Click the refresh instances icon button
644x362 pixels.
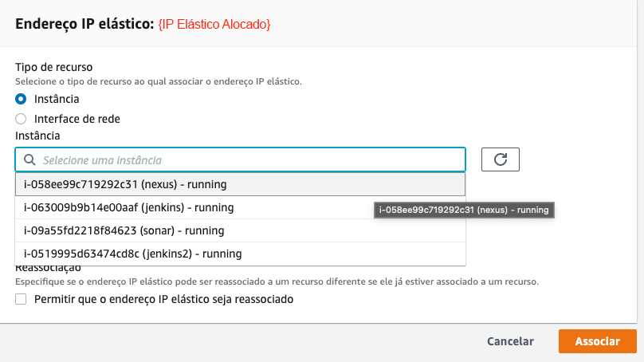point(501,159)
